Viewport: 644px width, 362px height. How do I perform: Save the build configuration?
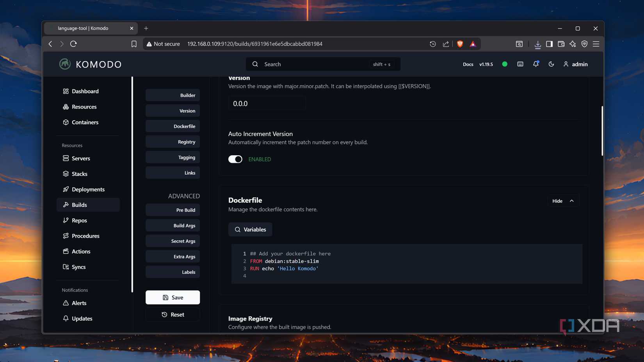coord(173,297)
